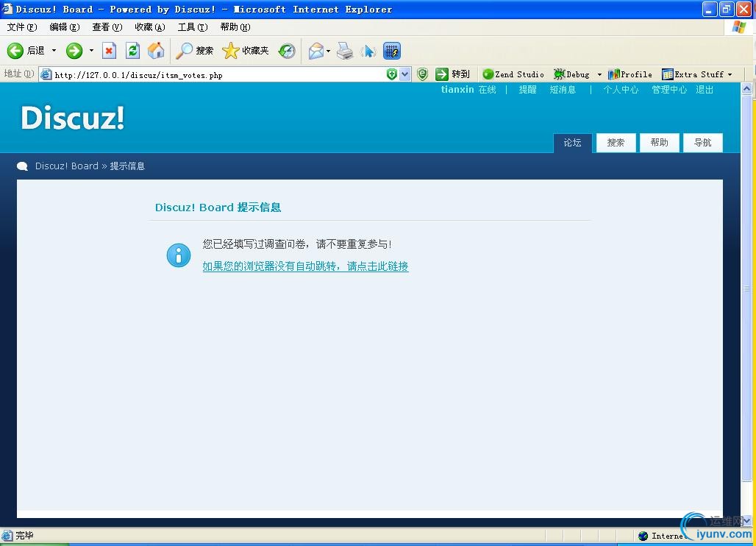Open Zend Studio from the toolbar
The image size is (756, 546).
[513, 74]
